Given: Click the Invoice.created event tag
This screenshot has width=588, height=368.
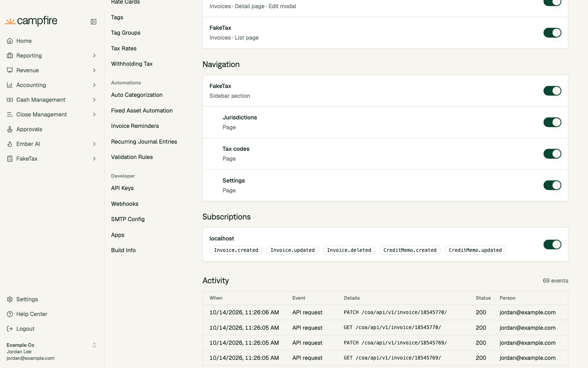Looking at the screenshot, I should [236, 250].
